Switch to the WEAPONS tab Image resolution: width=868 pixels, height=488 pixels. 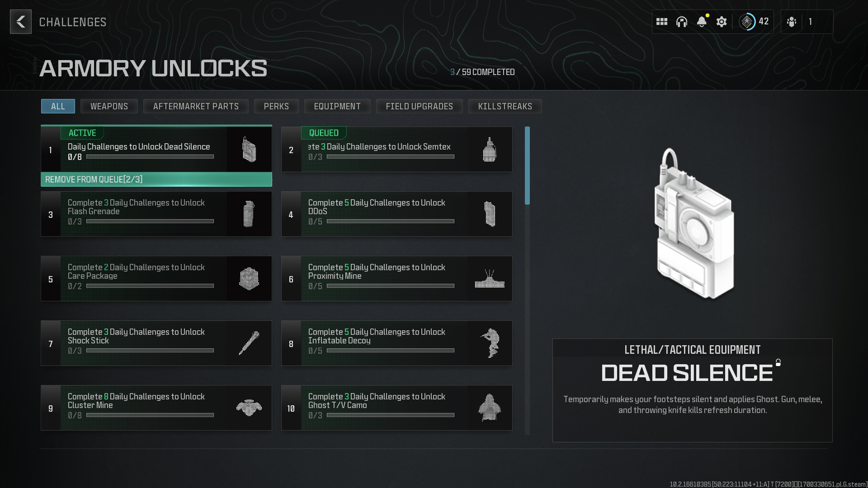click(x=109, y=106)
